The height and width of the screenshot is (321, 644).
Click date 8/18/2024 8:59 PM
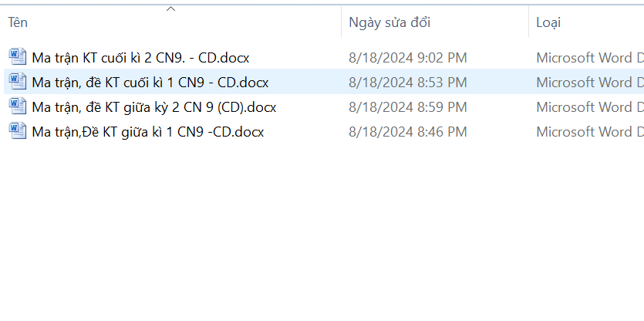pyautogui.click(x=408, y=107)
